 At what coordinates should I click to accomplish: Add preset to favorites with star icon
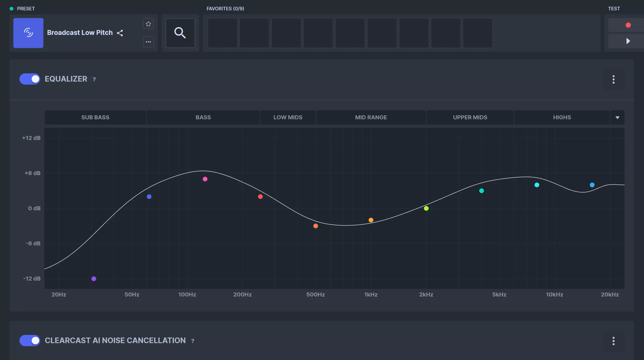(x=148, y=24)
